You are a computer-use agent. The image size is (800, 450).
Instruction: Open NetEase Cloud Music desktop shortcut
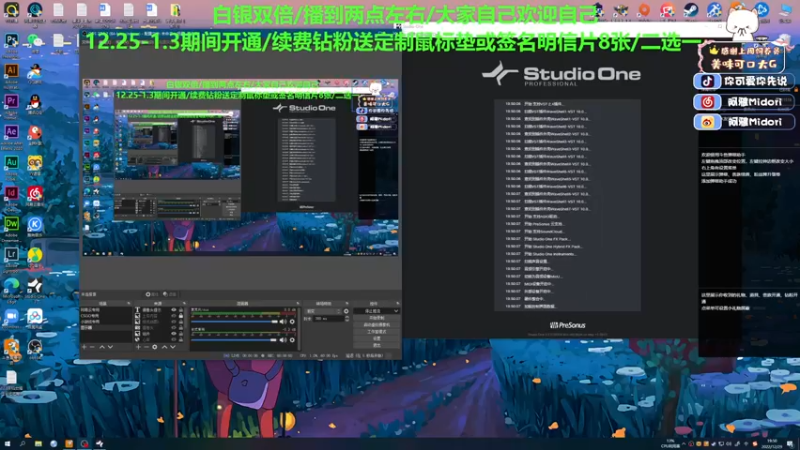point(35,194)
